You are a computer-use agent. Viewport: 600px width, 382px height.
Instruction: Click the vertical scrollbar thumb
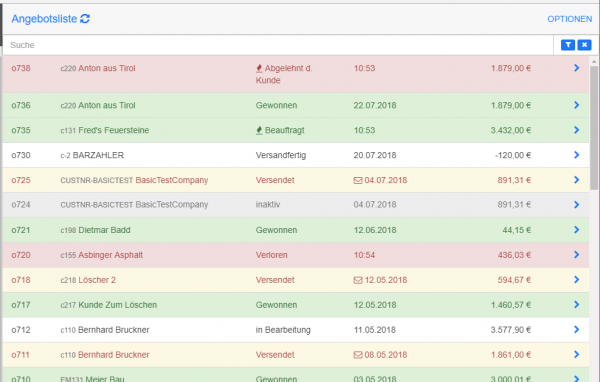tap(594, 127)
